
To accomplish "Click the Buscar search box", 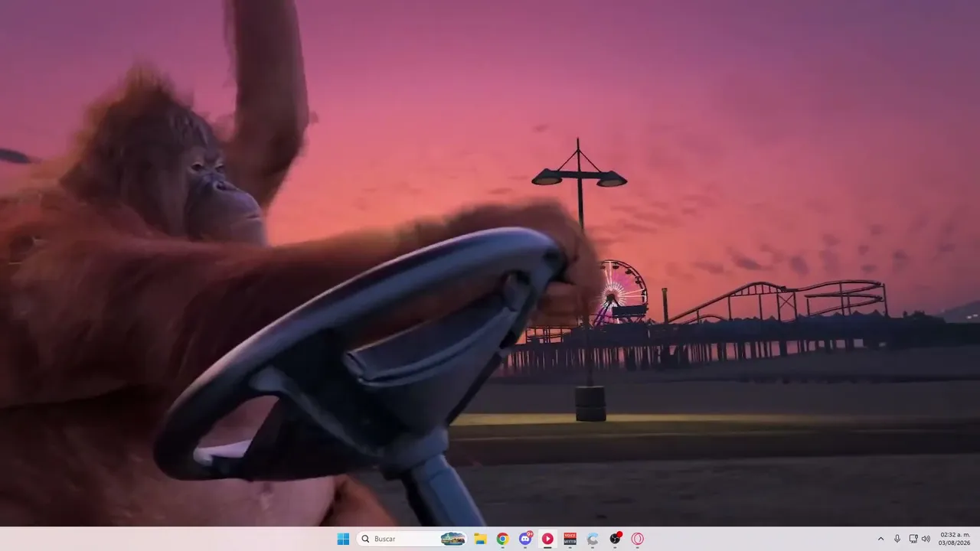I will [413, 539].
